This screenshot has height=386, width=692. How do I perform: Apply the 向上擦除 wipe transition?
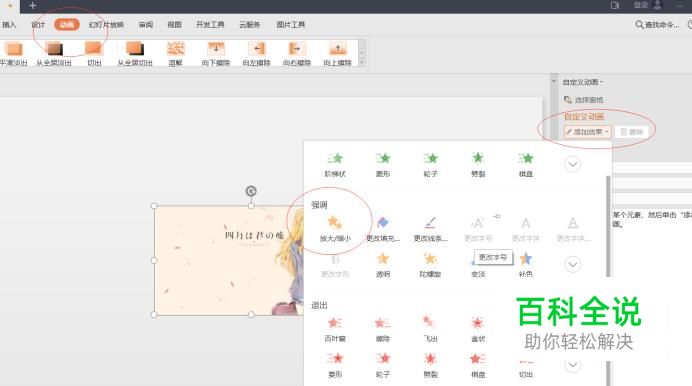(x=338, y=54)
